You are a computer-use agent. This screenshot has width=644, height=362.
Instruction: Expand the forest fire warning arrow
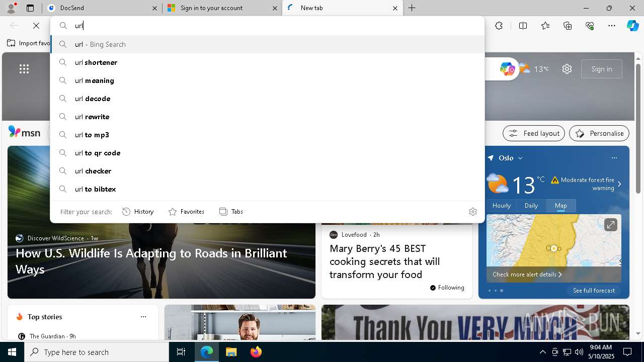click(619, 184)
